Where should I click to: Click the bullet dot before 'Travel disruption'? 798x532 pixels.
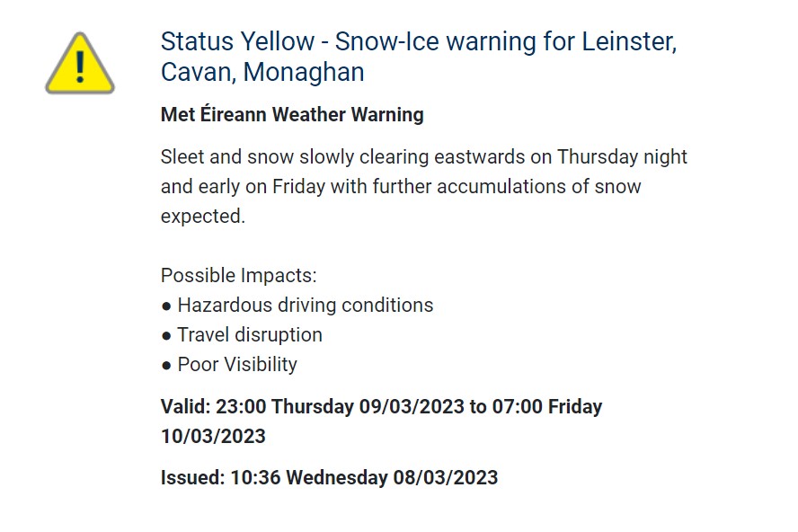[x=166, y=336]
